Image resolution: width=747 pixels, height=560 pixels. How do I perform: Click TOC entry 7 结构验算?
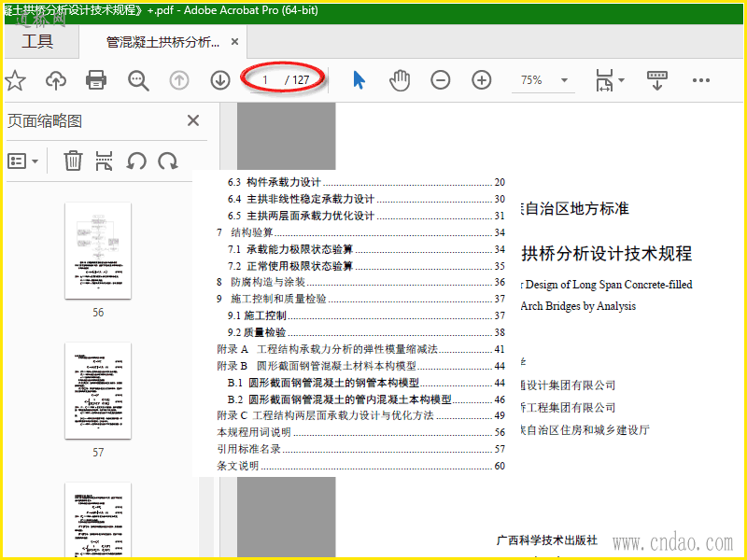(360, 232)
